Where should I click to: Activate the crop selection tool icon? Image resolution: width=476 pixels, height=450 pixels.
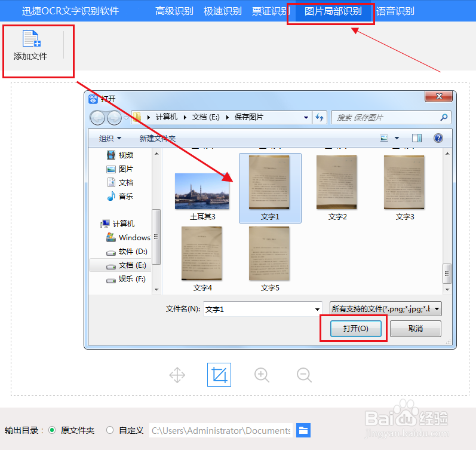click(x=219, y=375)
